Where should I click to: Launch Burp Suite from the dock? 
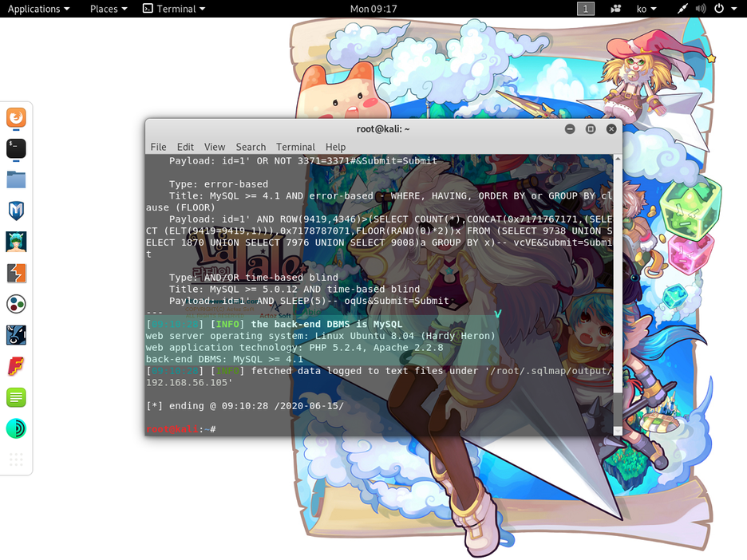[x=16, y=274]
